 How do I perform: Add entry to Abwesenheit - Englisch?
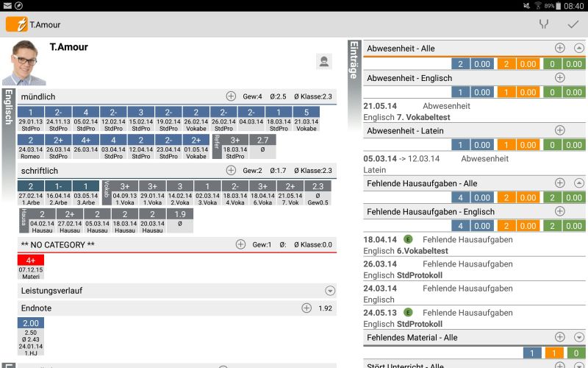pyautogui.click(x=559, y=77)
